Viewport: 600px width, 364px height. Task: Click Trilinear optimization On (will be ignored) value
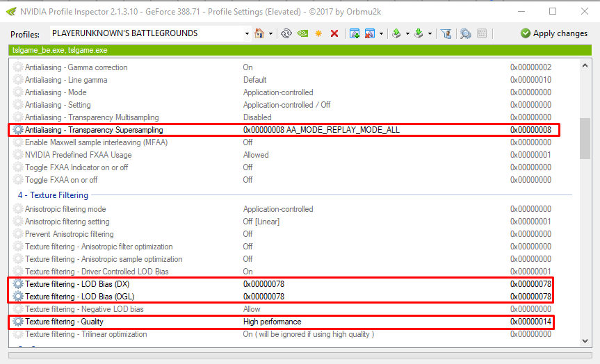click(x=309, y=334)
